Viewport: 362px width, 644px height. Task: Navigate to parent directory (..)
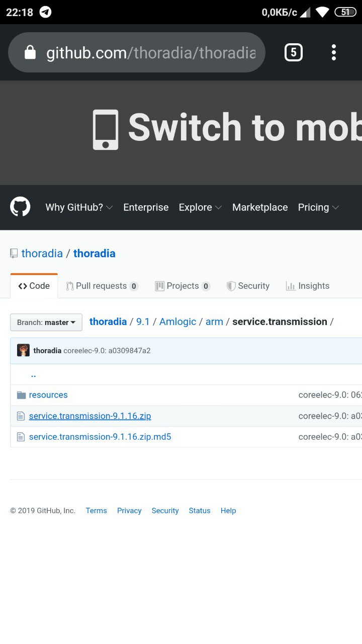(33, 374)
